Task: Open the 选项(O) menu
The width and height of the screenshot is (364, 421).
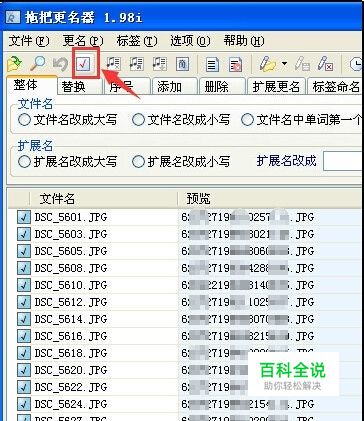Action: (x=190, y=41)
